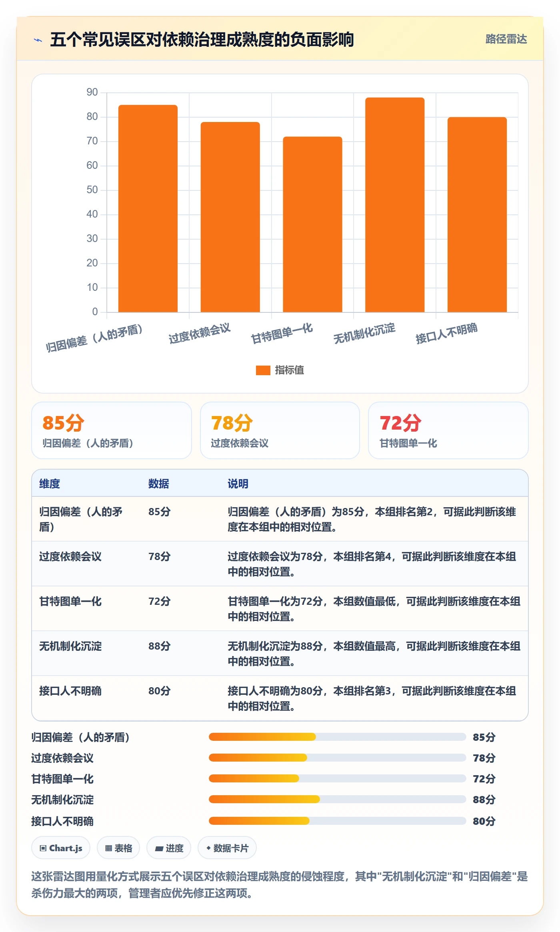Open the 72分 甘特图单一化 data card

coord(448,430)
